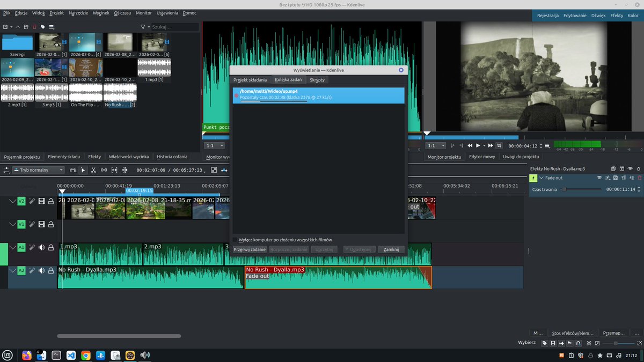Image resolution: width=644 pixels, height=362 pixels.
Task: Click the Czas trwania slider
Action: 581,189
